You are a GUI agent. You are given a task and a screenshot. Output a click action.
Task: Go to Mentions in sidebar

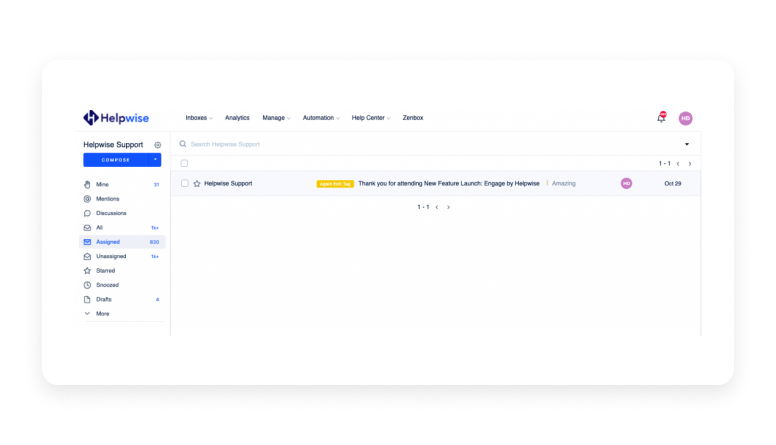coord(107,199)
